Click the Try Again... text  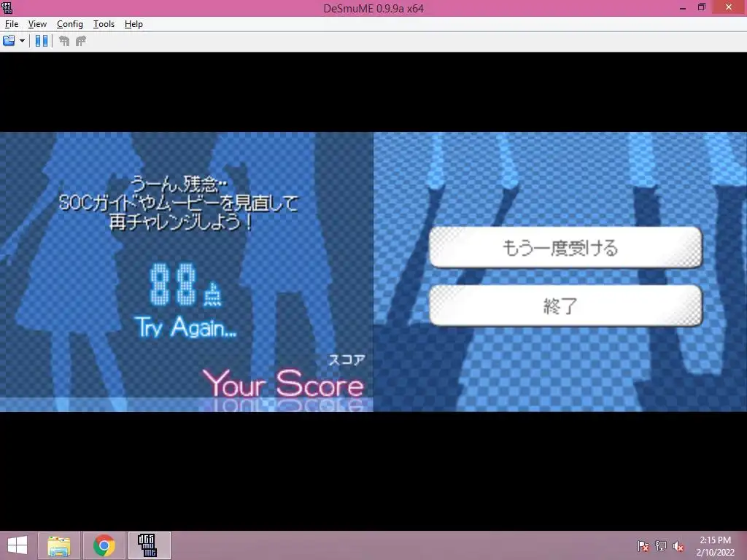[x=185, y=327]
